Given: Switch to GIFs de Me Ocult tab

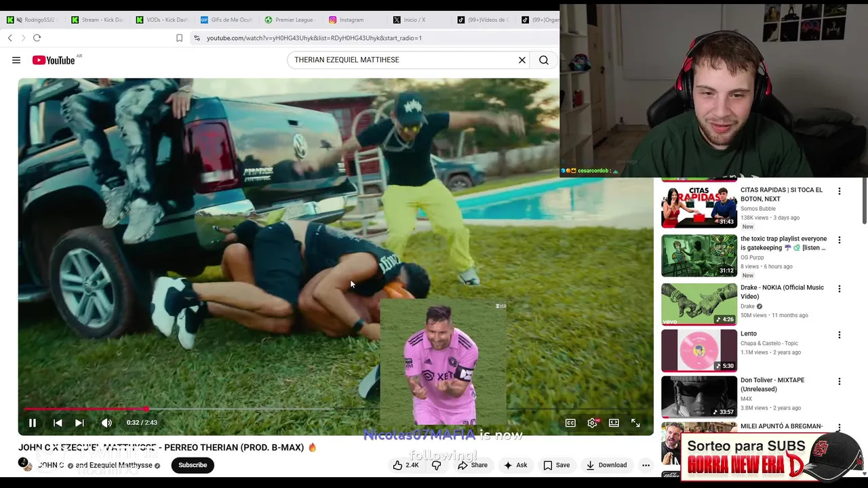Looking at the screenshot, I should pyautogui.click(x=226, y=20).
